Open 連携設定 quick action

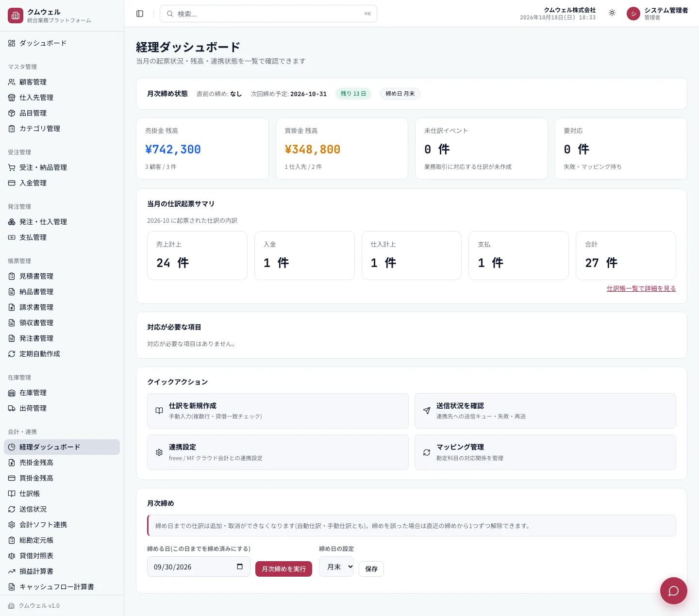coord(278,452)
